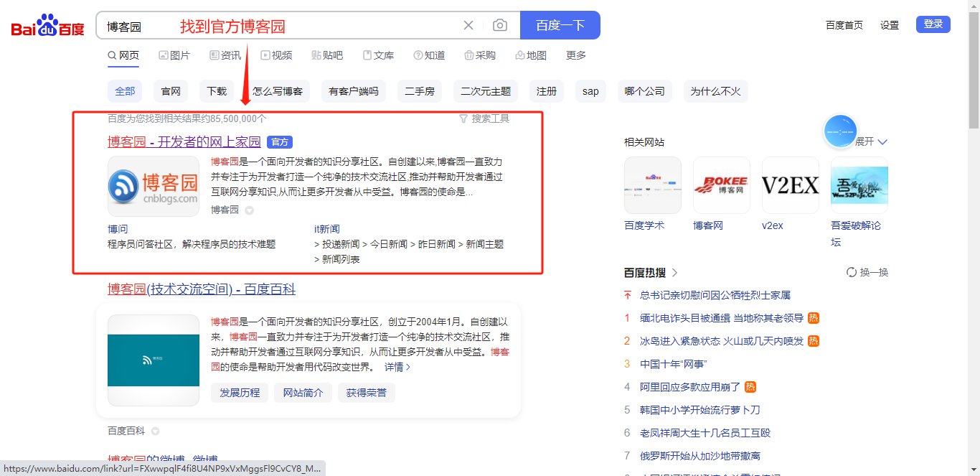
Task: Select the 哪个公司 filter chip
Action: coord(645,91)
